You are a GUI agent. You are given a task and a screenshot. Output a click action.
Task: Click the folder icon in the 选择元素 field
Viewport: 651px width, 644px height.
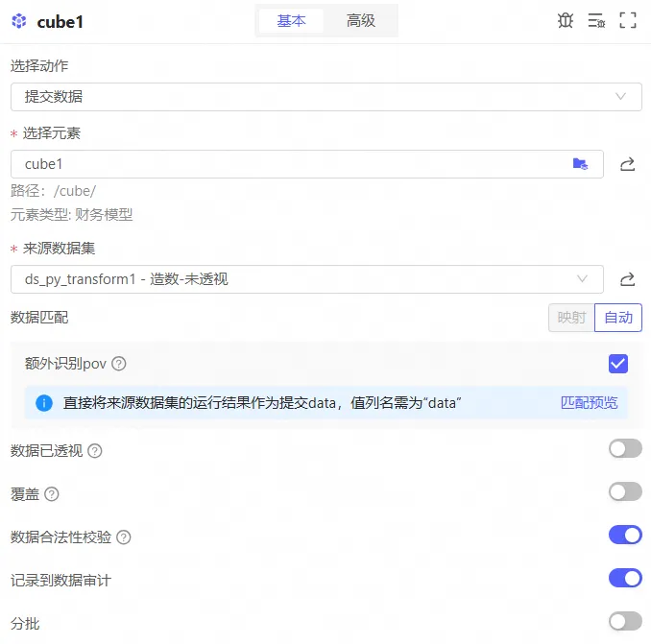click(580, 164)
